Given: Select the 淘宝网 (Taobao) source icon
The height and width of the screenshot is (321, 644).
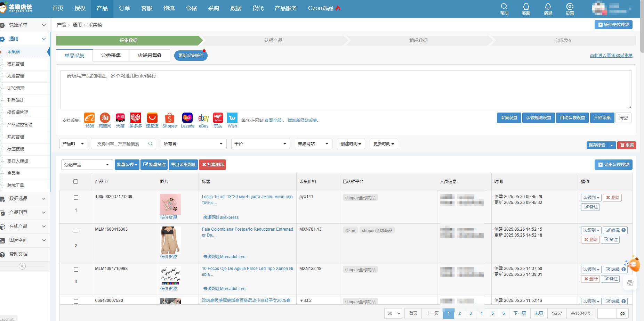Looking at the screenshot, I should coord(105,118).
